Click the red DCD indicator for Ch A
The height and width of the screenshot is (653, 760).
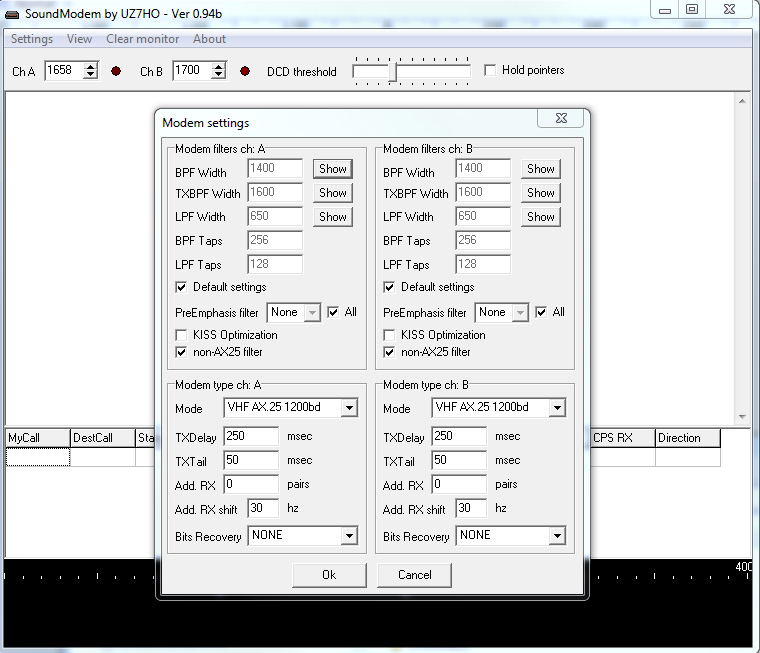point(116,71)
